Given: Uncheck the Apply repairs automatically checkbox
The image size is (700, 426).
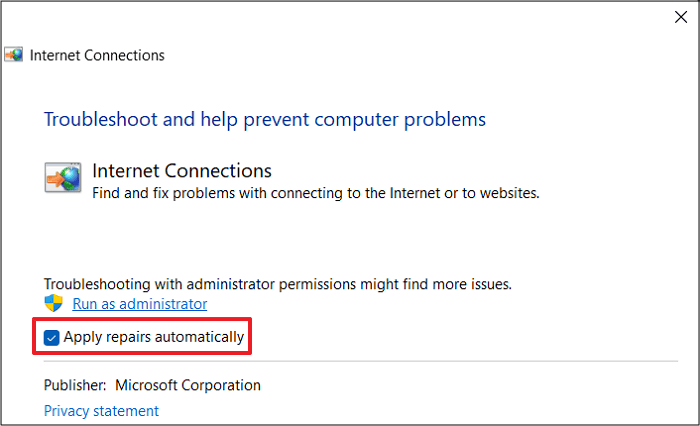Looking at the screenshot, I should (x=52, y=337).
